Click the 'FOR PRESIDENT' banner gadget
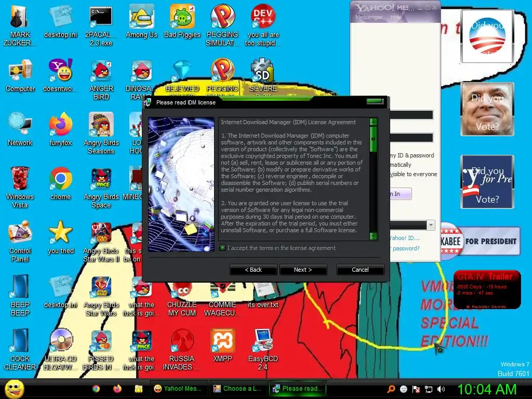This screenshot has width=532, height=399. pos(481,241)
